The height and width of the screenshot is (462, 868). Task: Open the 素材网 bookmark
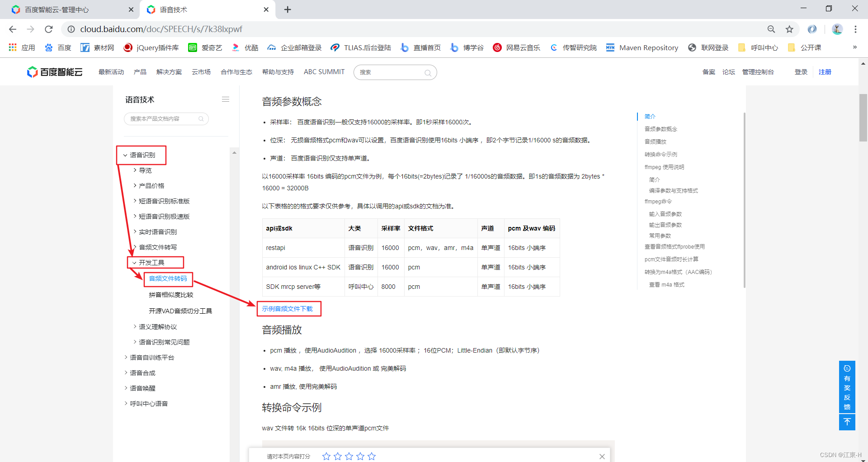coord(97,47)
